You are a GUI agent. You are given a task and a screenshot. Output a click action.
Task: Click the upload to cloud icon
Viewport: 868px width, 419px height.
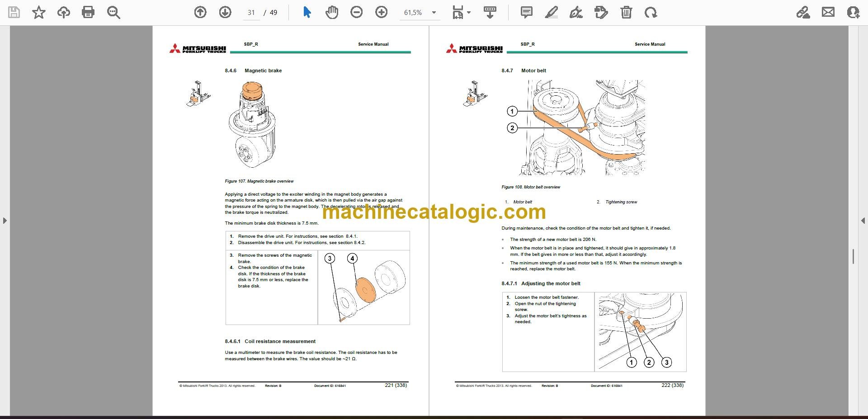tap(64, 12)
